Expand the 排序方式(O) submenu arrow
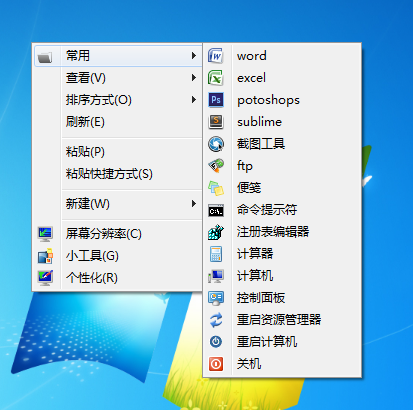This screenshot has height=410, width=413. point(193,100)
